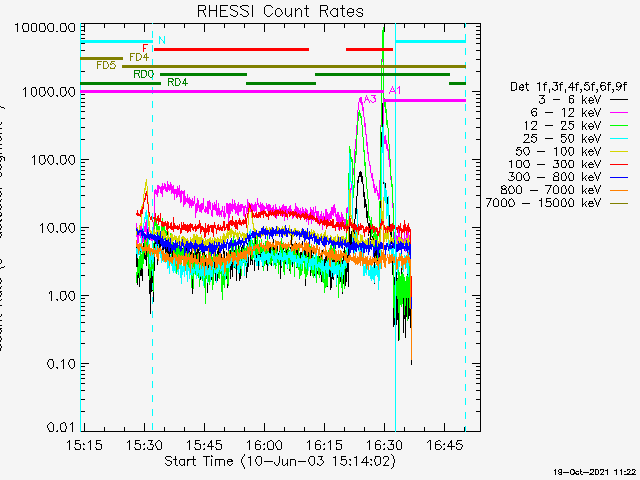Click the RHESSI Count Rates plot title
Screen dimensions: 640x480
pyautogui.click(x=280, y=11)
